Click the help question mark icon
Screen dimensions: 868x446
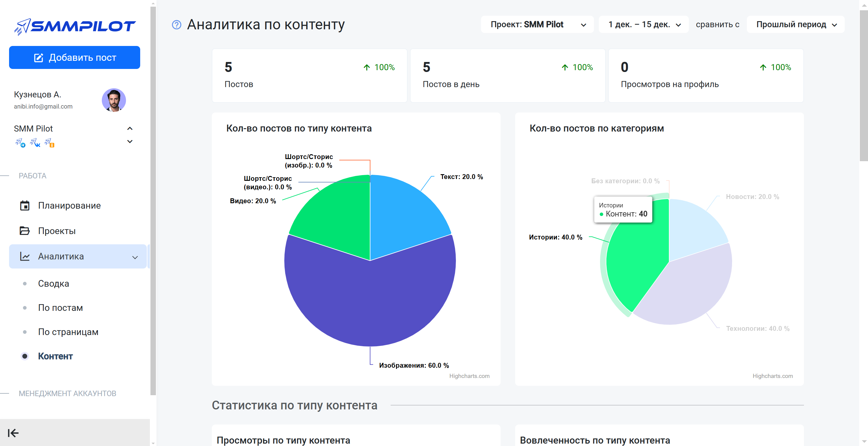pyautogui.click(x=176, y=24)
